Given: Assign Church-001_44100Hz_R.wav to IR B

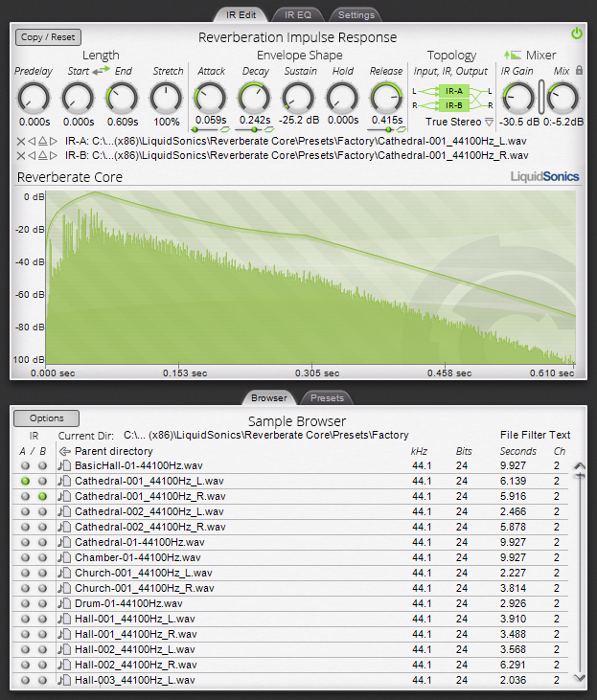Looking at the screenshot, I should point(42,588).
